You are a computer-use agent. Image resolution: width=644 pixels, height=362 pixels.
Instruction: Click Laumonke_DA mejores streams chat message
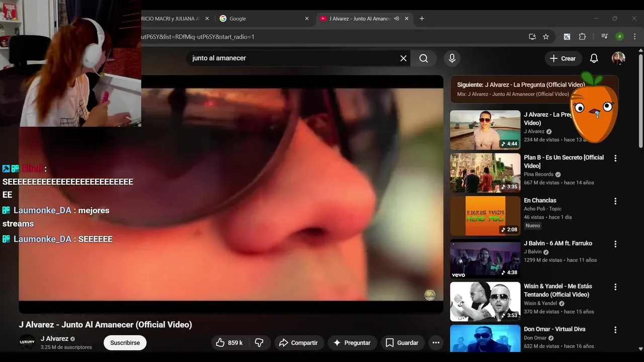click(x=56, y=217)
